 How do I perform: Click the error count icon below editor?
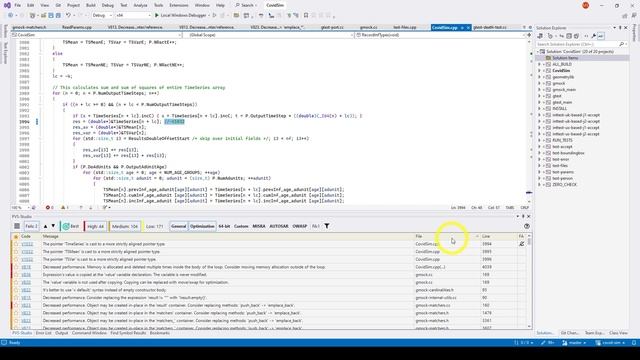(48, 208)
